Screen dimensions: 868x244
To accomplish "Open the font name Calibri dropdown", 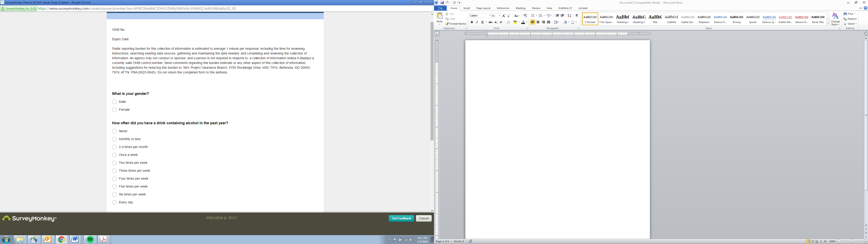I will (490, 16).
